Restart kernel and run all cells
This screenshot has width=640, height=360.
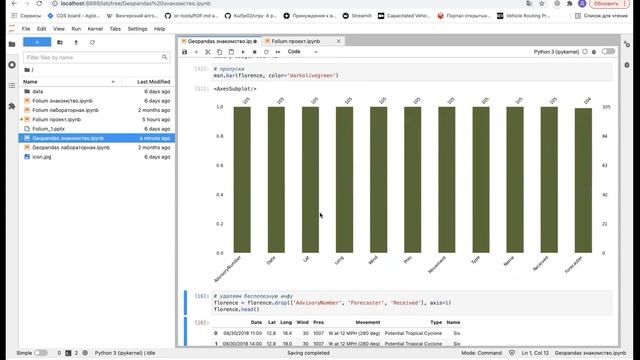point(278,52)
